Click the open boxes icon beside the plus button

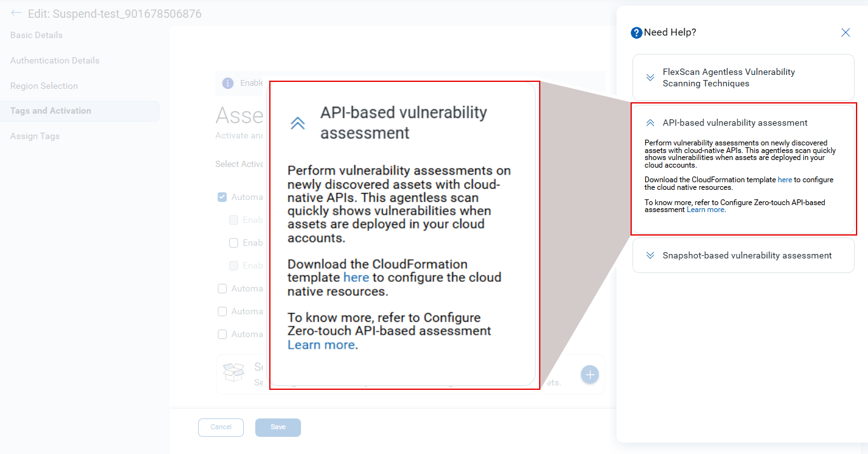234,372
